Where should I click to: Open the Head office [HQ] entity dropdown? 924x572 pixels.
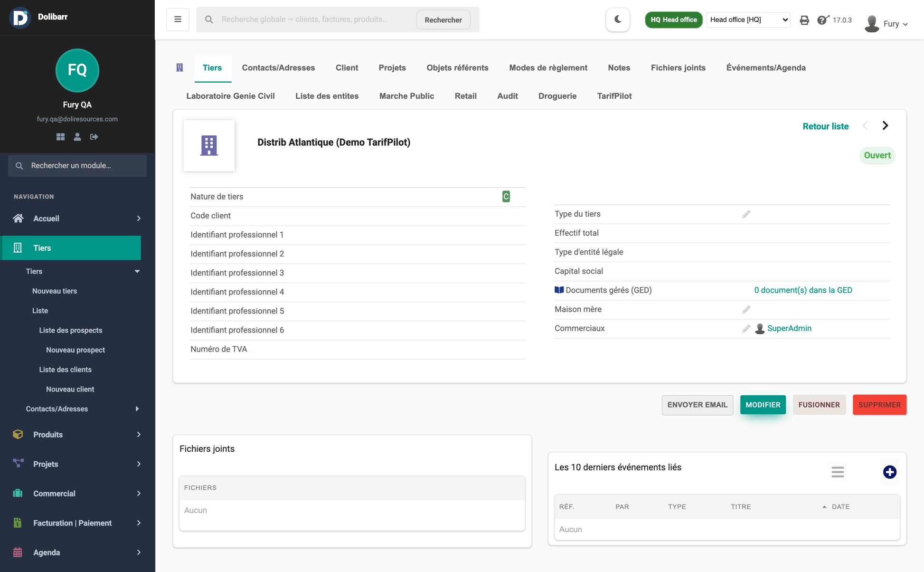(748, 19)
